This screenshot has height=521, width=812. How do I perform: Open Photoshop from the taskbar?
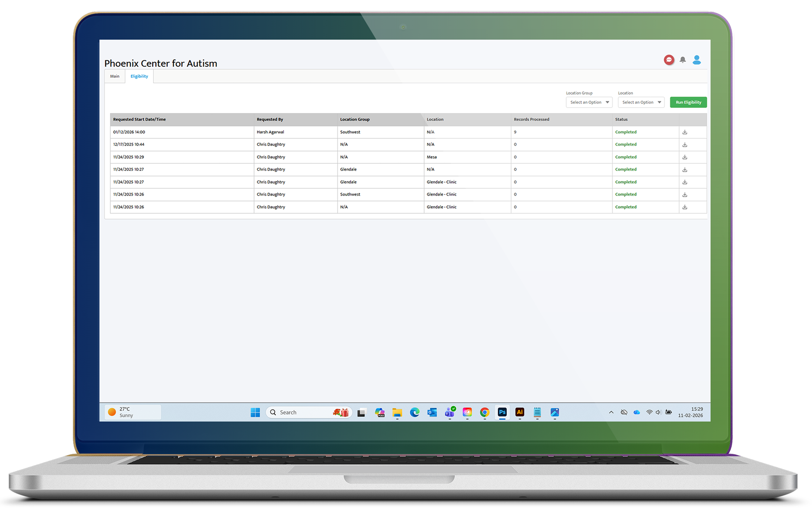coord(502,412)
